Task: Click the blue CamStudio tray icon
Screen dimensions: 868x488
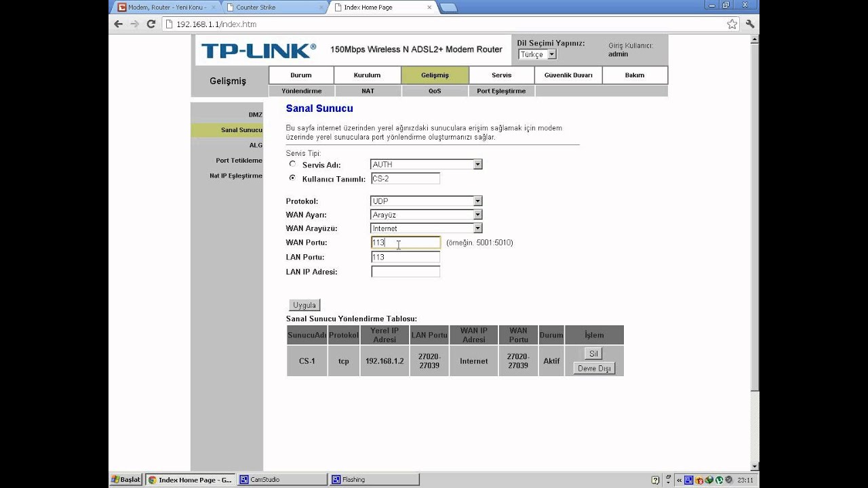Action: (x=690, y=480)
